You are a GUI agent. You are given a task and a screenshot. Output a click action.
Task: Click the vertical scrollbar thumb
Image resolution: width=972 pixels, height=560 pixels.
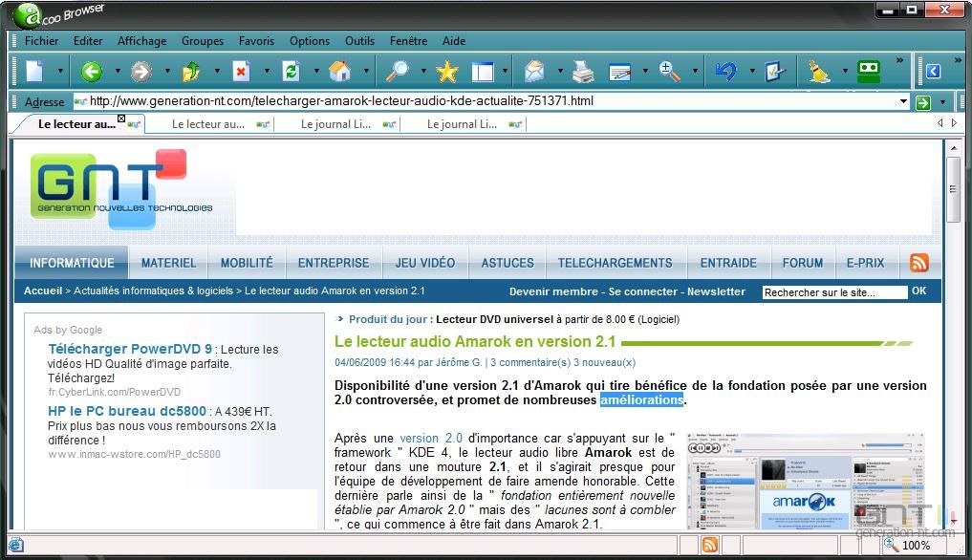point(954,189)
